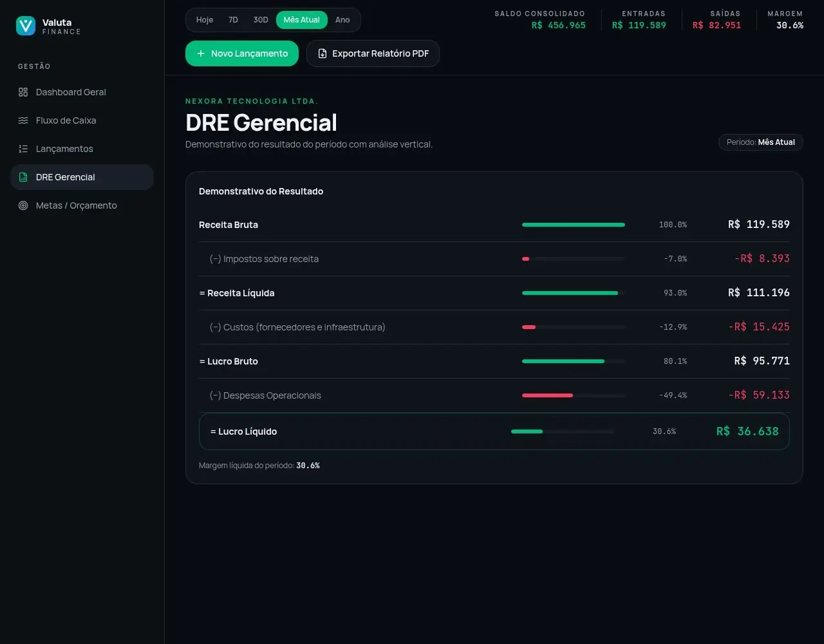Click the -12.9% percentage
This screenshot has height=644, width=824.
[x=673, y=327]
